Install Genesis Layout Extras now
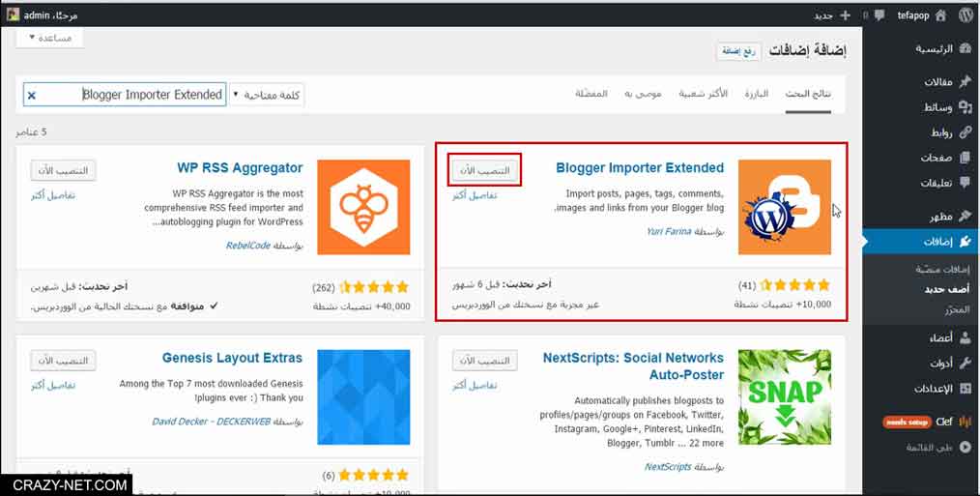The image size is (980, 496). click(63, 361)
